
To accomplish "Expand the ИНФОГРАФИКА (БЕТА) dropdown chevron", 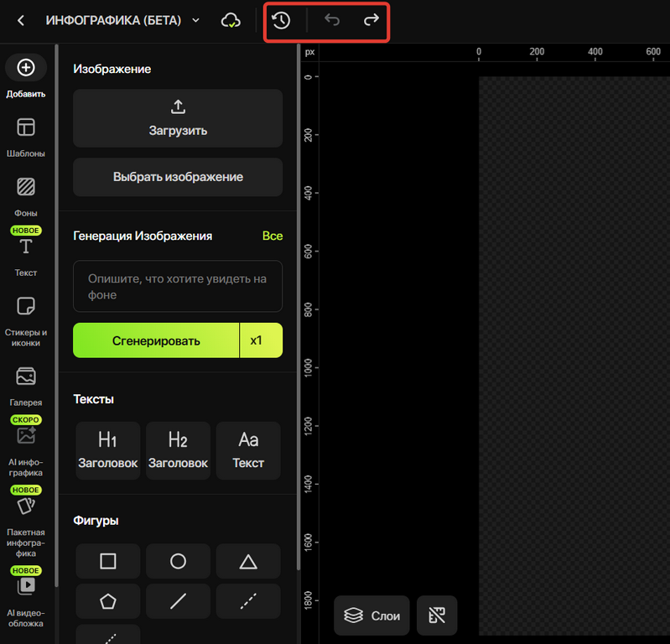I will pos(195,20).
